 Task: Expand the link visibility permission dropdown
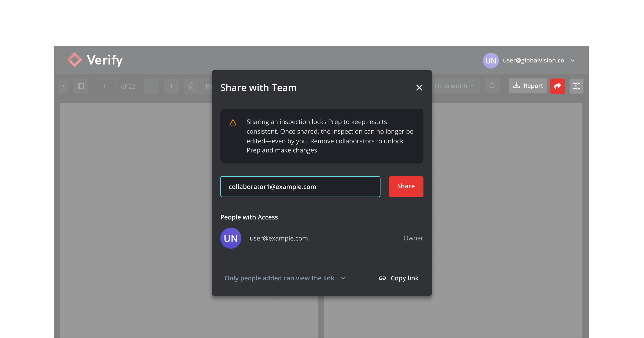coord(285,278)
